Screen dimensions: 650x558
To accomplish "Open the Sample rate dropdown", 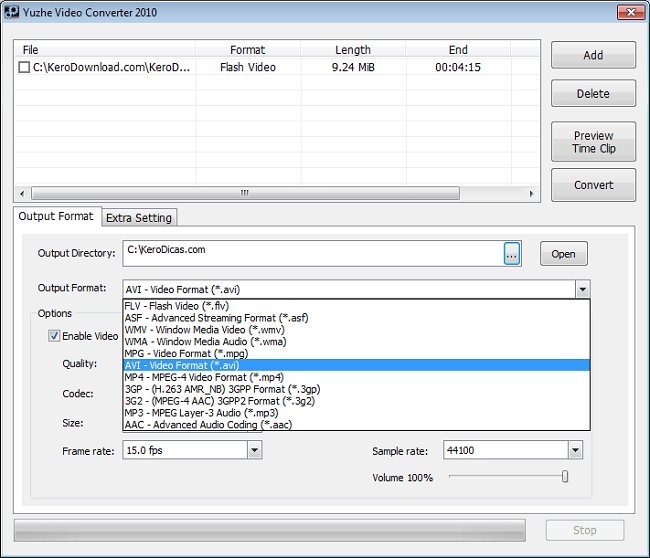I will coord(575,450).
